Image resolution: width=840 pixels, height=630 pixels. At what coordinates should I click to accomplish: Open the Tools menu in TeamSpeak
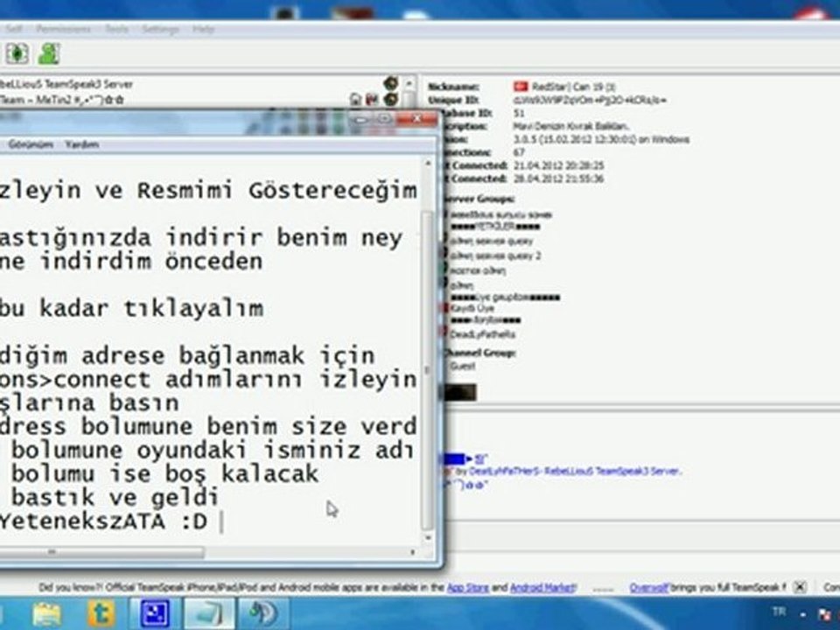point(116,29)
